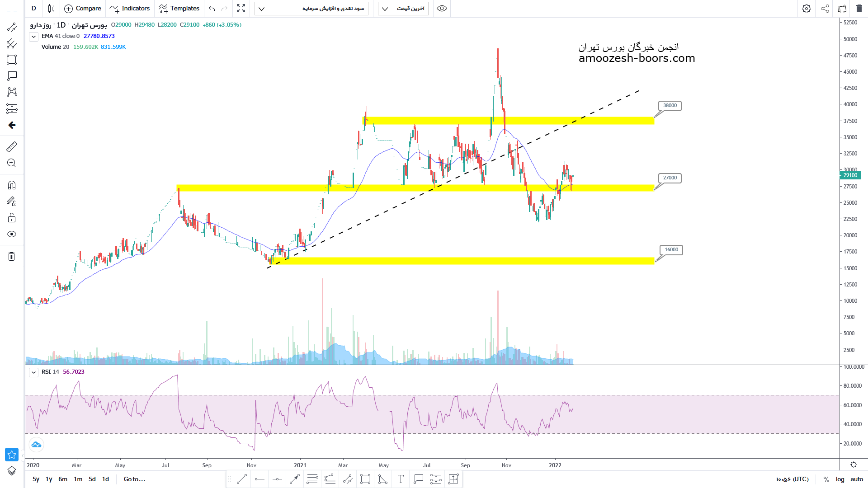Open the Templates menu
Image resolution: width=868 pixels, height=488 pixels.
coord(179,9)
